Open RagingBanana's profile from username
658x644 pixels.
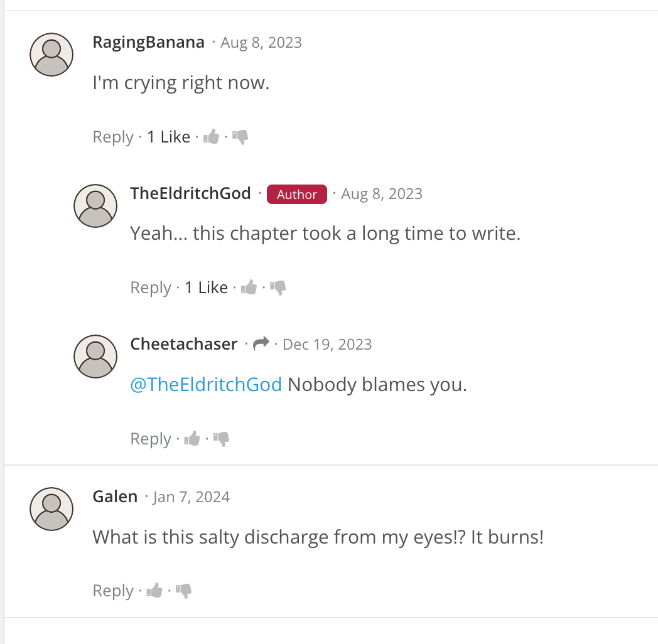(148, 42)
